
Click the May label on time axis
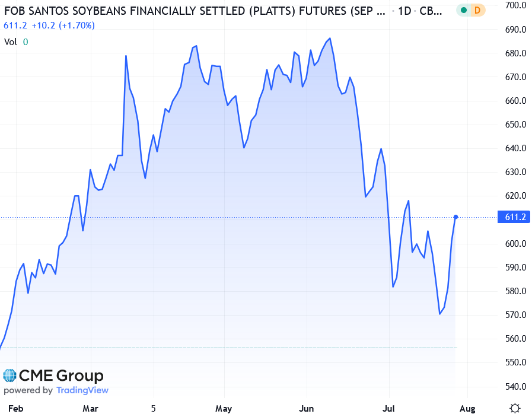tap(224, 408)
